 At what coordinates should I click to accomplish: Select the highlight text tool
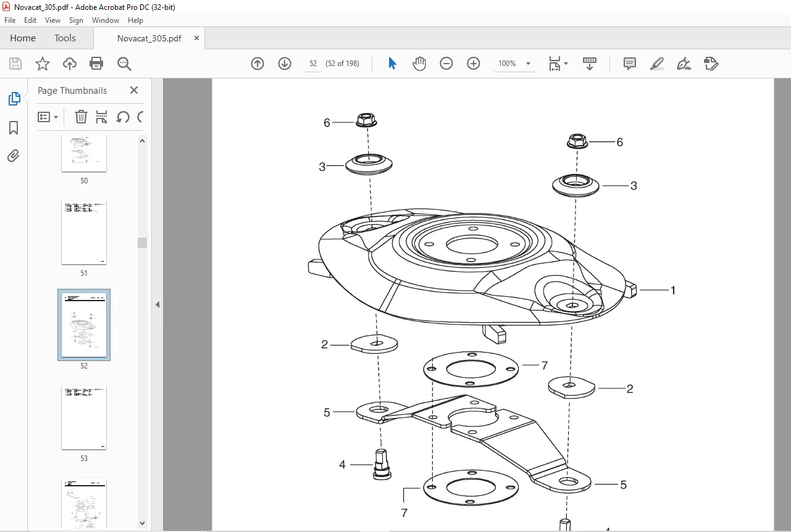pyautogui.click(x=657, y=64)
